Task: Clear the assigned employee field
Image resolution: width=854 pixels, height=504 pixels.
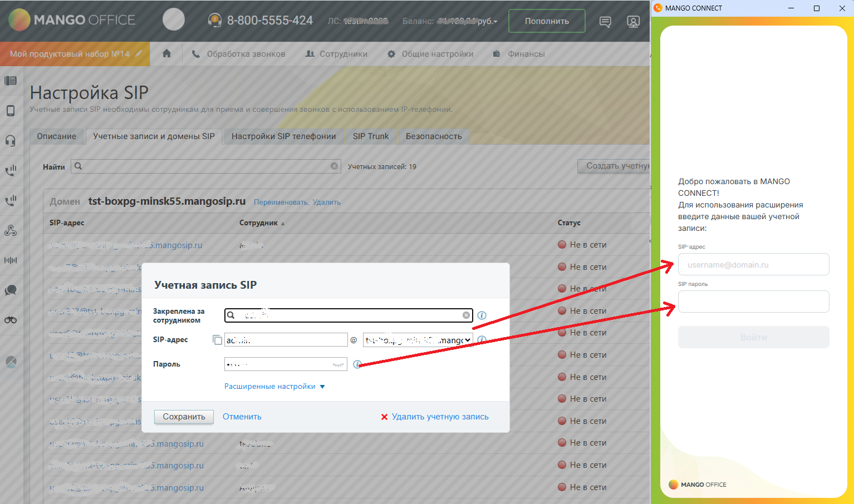Action: coord(466,315)
